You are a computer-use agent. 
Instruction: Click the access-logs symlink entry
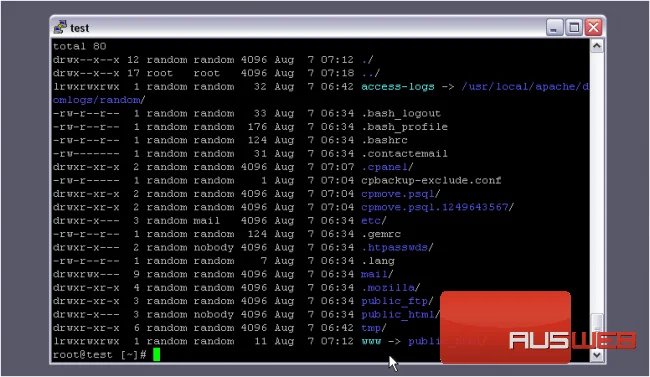tap(398, 86)
